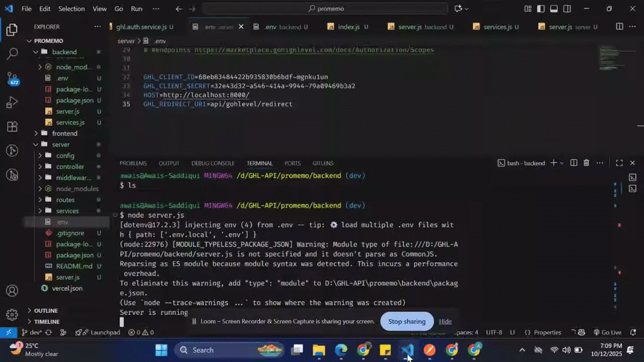Screen dimensions: 644x362
Task: Open errors and warnings count indicator
Action: (141, 332)
